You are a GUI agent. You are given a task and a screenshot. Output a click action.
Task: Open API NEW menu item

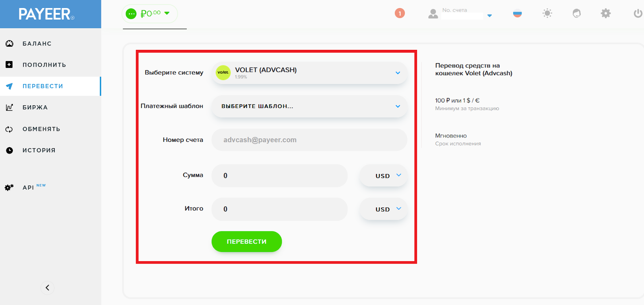(50, 187)
